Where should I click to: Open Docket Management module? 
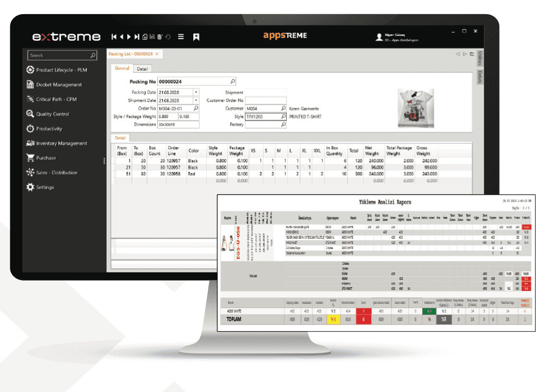54,85
